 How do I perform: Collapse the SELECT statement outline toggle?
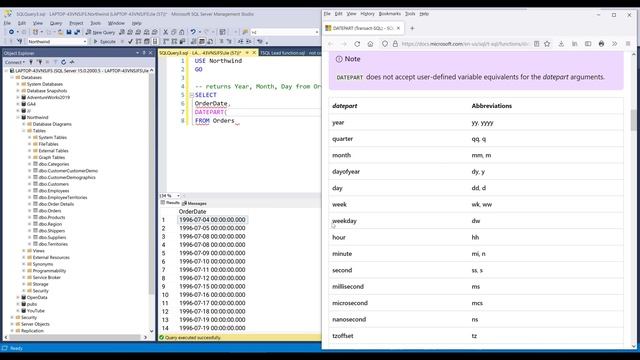click(x=191, y=95)
